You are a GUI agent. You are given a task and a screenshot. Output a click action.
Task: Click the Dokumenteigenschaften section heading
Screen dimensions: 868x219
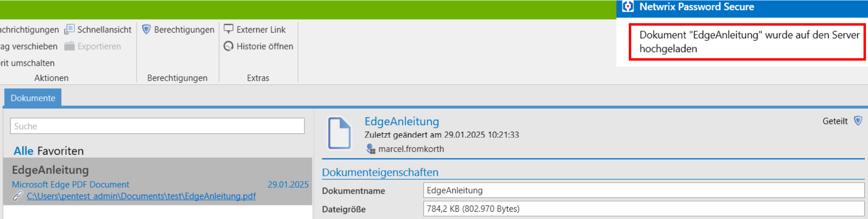click(x=380, y=172)
